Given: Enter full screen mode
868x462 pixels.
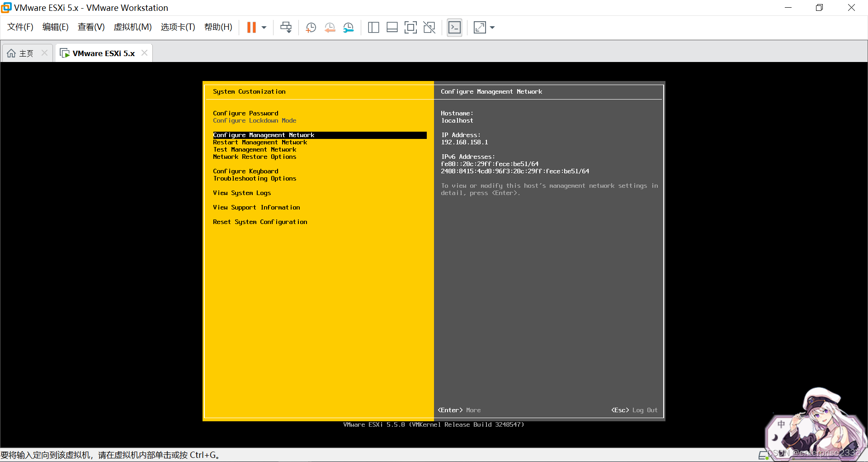Looking at the screenshot, I should point(410,27).
